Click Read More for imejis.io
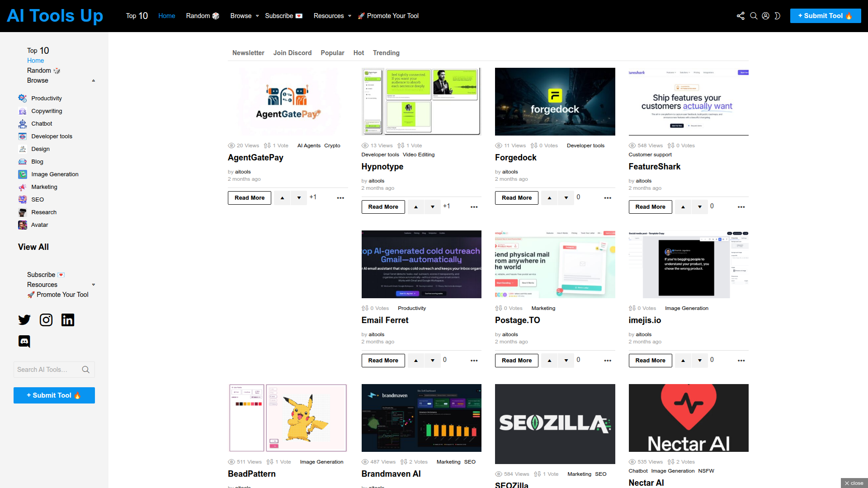The width and height of the screenshot is (868, 488). pos(650,361)
